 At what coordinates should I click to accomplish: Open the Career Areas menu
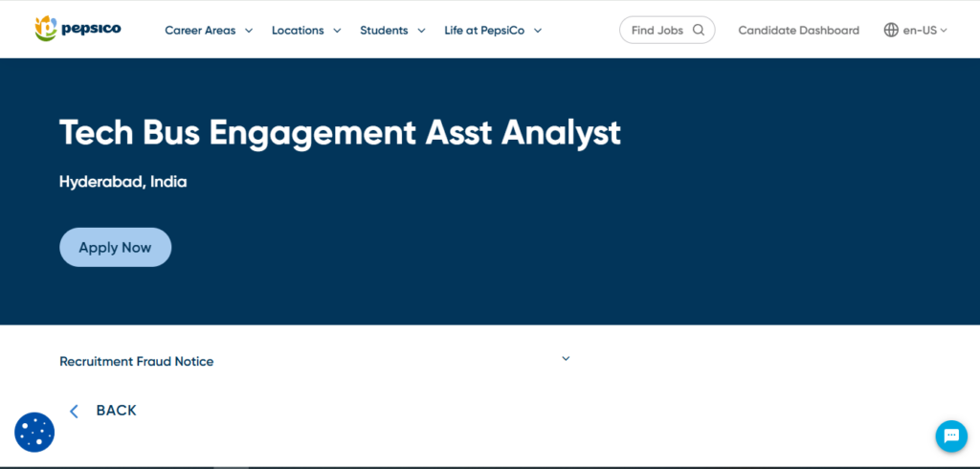[x=200, y=30]
